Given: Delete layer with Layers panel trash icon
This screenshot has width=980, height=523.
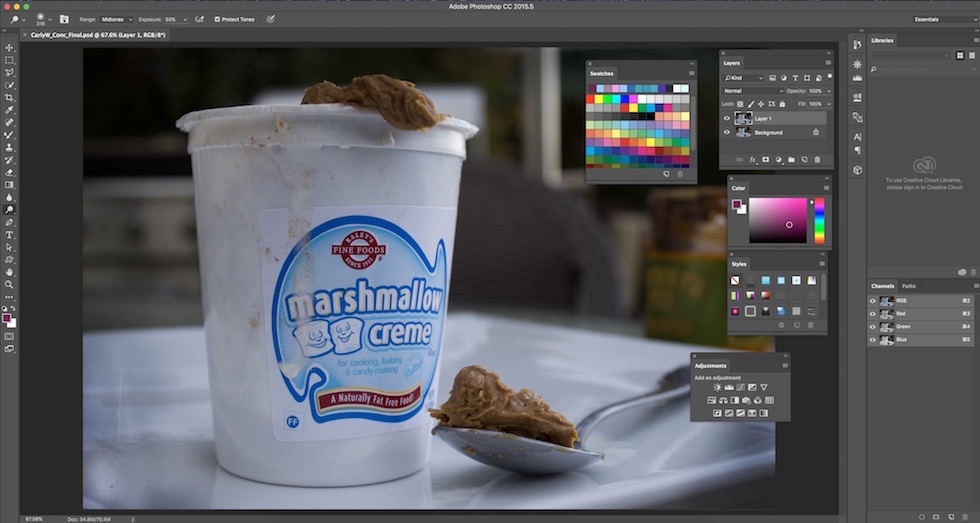Looking at the screenshot, I should click(x=817, y=160).
